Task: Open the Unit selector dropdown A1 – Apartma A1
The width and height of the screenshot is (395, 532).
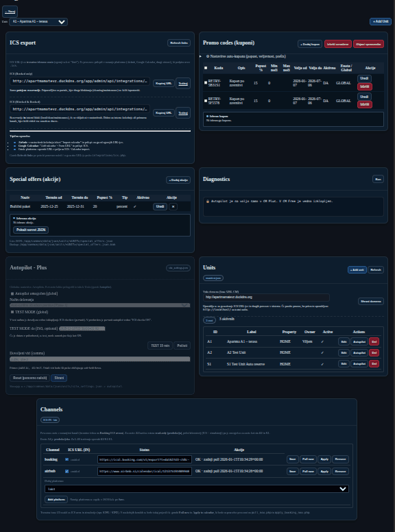Action: (x=38, y=22)
